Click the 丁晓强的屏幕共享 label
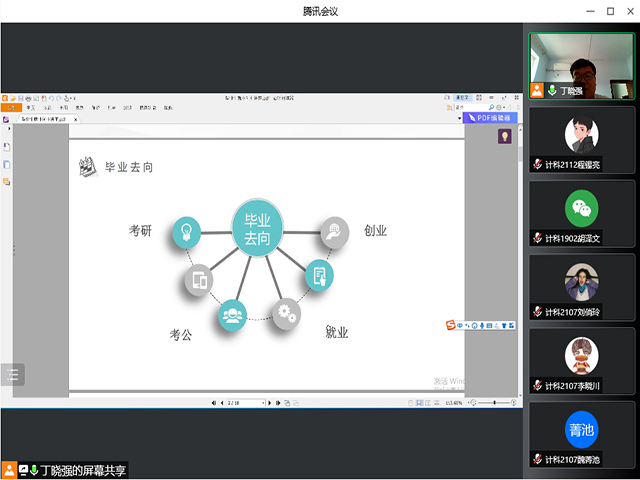This screenshot has width=640, height=480. click(83, 470)
